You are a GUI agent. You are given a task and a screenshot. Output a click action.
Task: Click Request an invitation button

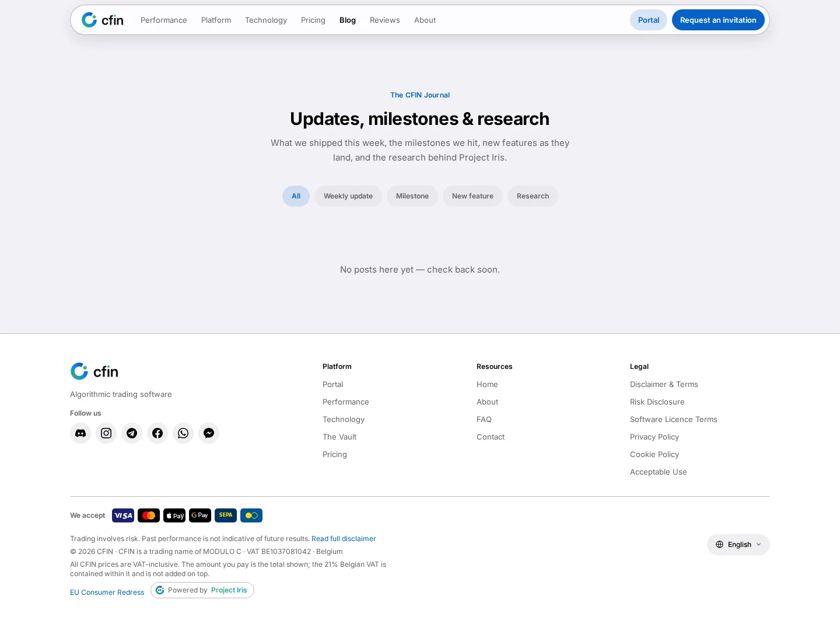point(718,20)
